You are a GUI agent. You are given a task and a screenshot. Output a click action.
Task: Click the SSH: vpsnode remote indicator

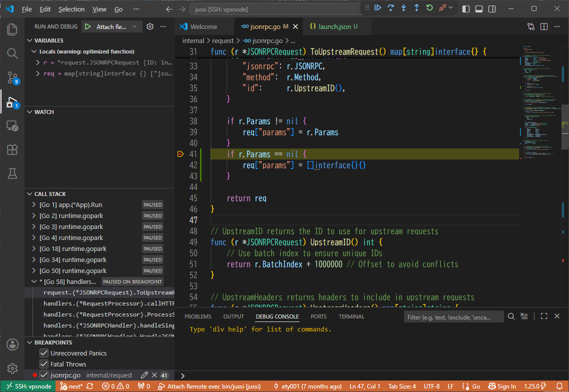coord(29,386)
